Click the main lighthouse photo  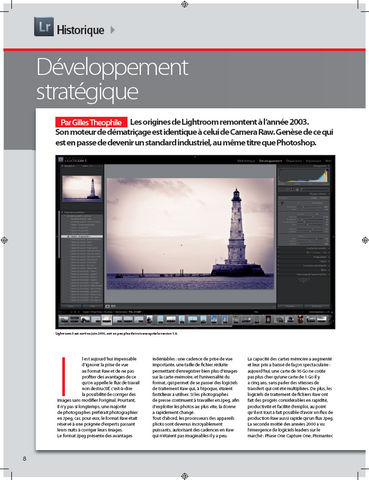(x=190, y=233)
